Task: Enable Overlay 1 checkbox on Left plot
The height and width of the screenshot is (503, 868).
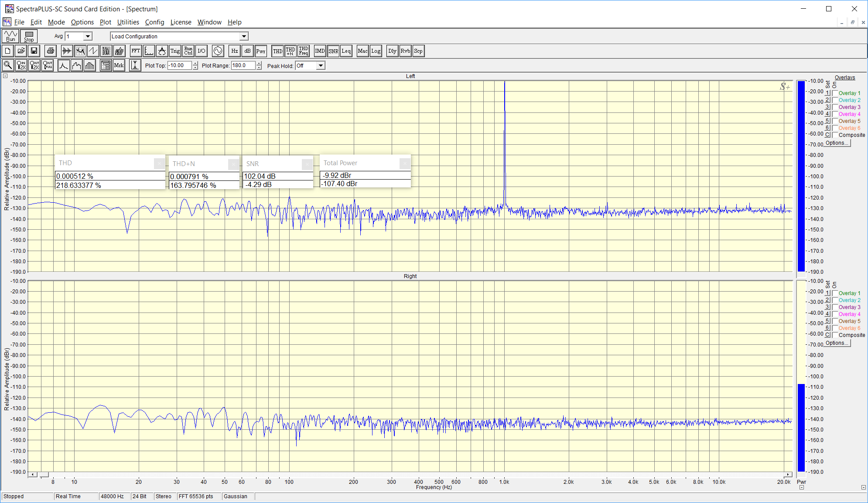Action: [835, 93]
